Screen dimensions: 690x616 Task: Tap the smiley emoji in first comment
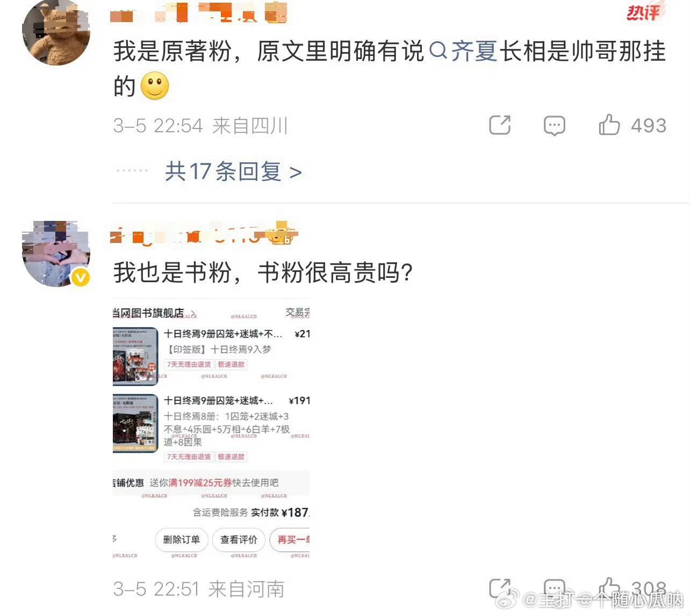point(155,85)
